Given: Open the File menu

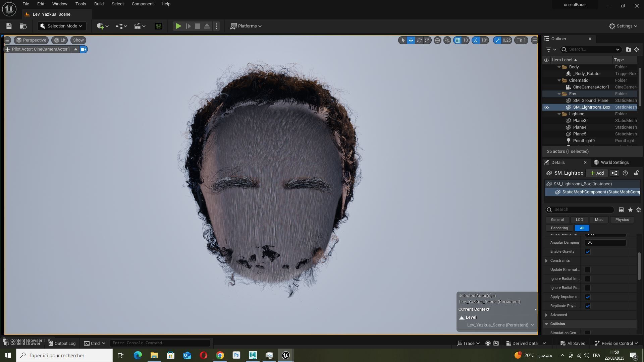Looking at the screenshot, I should point(26,4).
